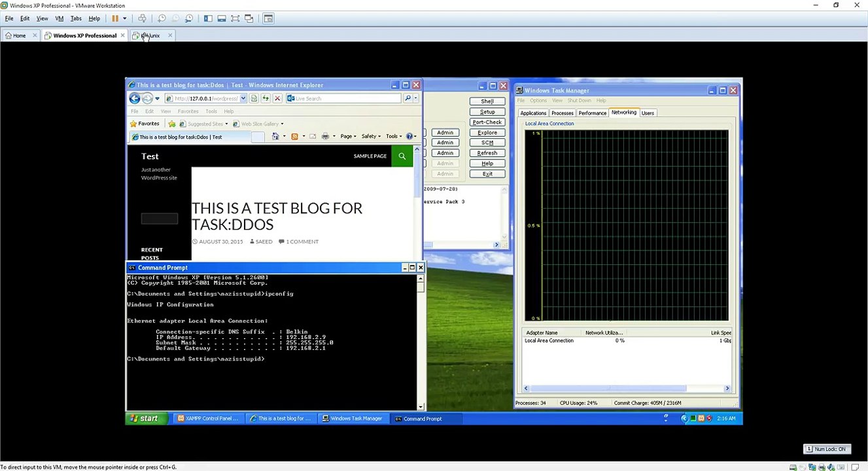
Task: Open the IE Safety menu dropdown
Action: click(x=372, y=136)
